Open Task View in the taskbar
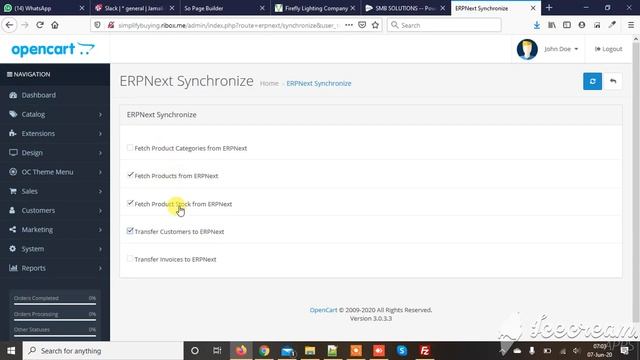The image size is (640, 360). 217,351
